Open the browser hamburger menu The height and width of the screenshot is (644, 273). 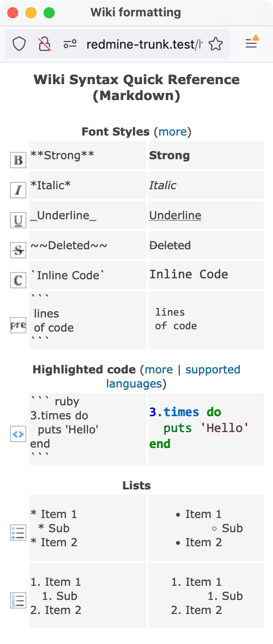tap(252, 43)
